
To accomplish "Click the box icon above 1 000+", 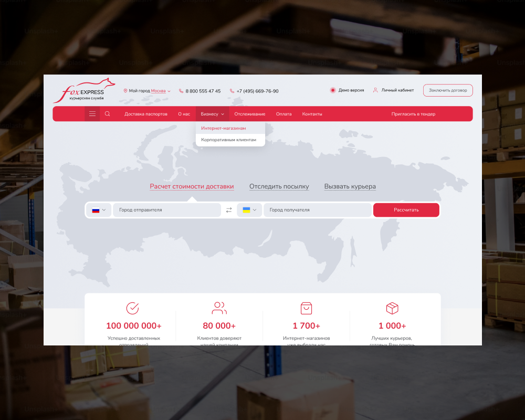I will pos(392,308).
